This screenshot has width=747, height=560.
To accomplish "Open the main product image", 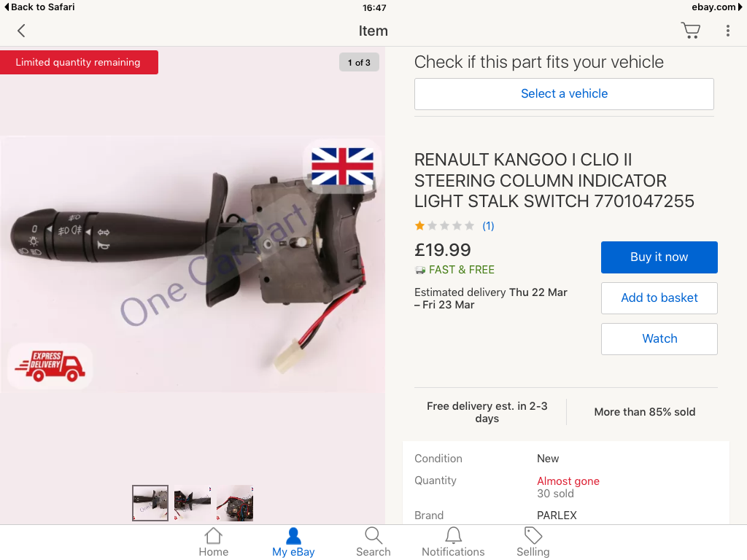I will pos(192,264).
